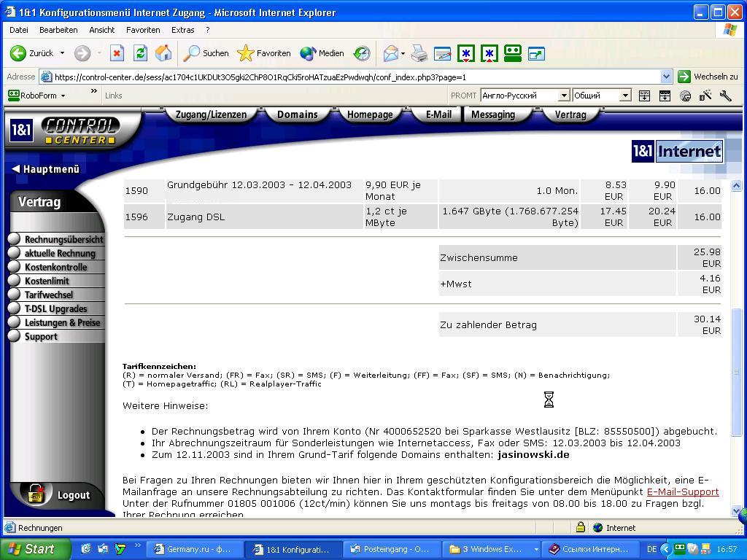Click the green robot icon in the toolbar
Viewport: 747px width, 560px height.
tap(513, 53)
